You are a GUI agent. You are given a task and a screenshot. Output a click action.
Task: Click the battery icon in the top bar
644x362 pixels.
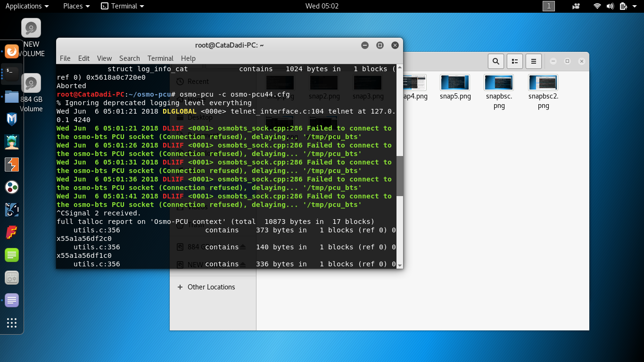623,6
